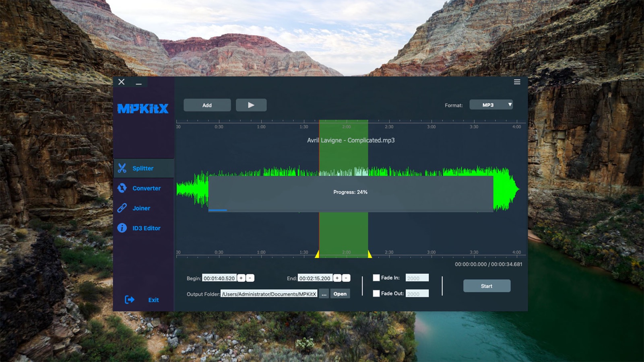Screen dimensions: 644x362
Task: Click the 3:00 mark on top timeline ruler
Action: click(x=431, y=127)
